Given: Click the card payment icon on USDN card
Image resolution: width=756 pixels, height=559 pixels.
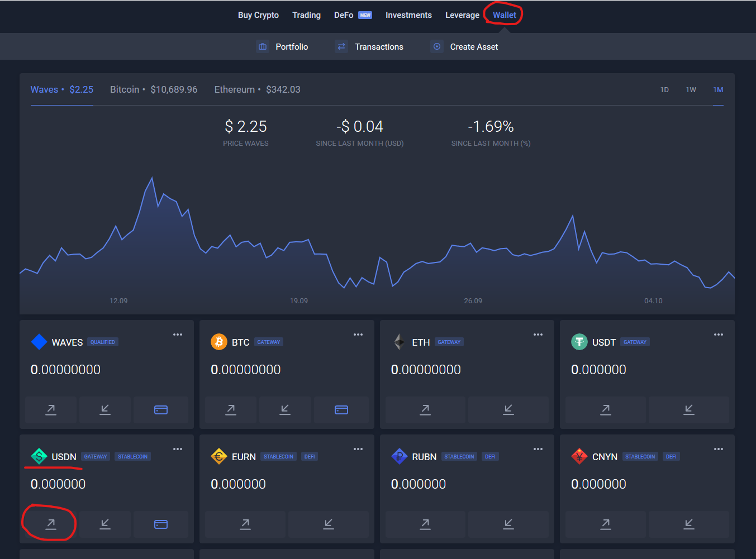Looking at the screenshot, I should pyautogui.click(x=161, y=524).
